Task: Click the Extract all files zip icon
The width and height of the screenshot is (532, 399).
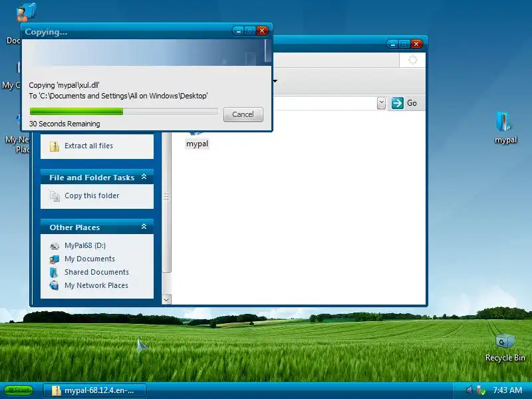Action: click(55, 146)
